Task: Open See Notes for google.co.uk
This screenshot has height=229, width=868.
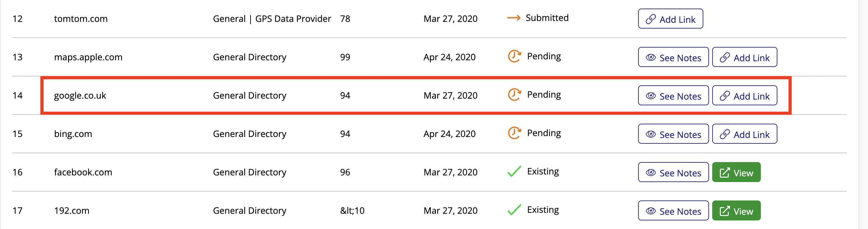Action: tap(673, 95)
